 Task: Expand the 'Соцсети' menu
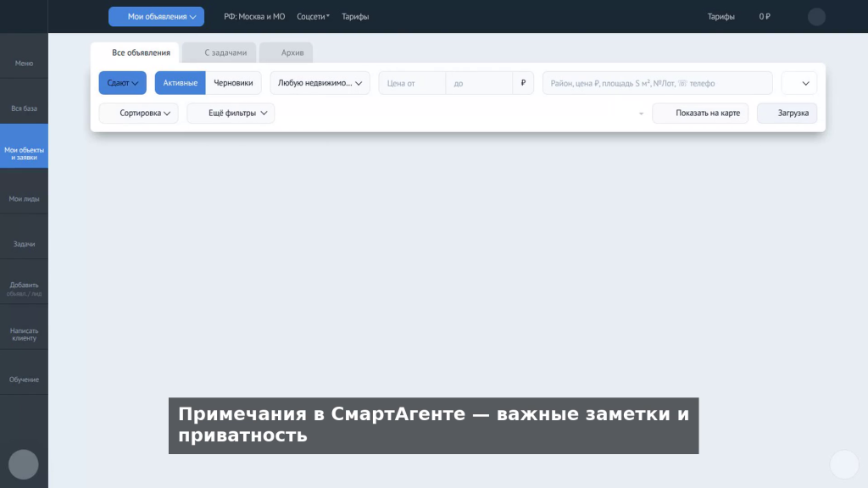tap(313, 17)
